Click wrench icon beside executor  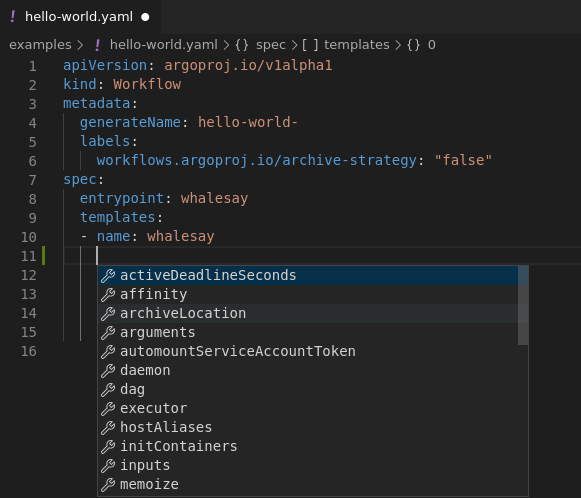108,408
